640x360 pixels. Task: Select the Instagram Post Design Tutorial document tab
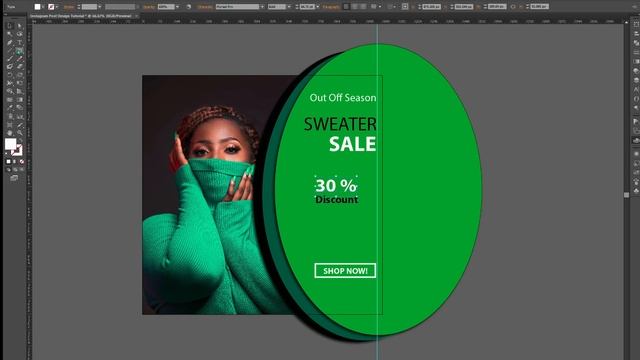pyautogui.click(x=80, y=16)
